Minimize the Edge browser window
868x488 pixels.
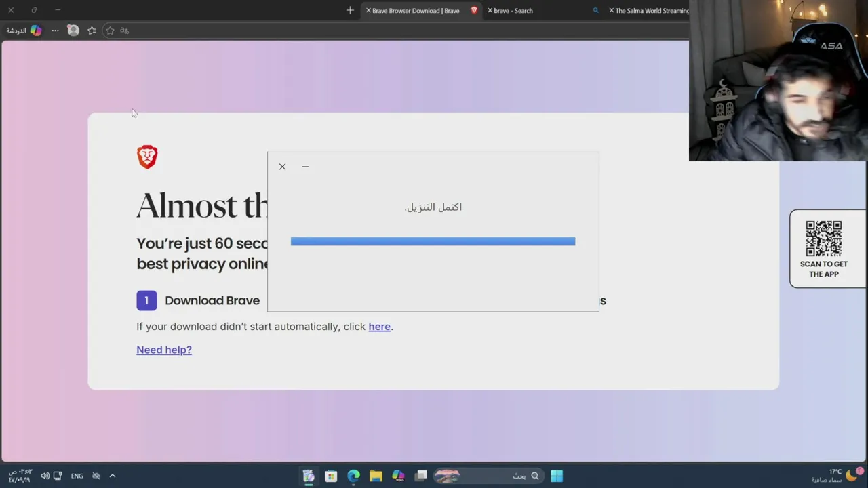pos(58,10)
